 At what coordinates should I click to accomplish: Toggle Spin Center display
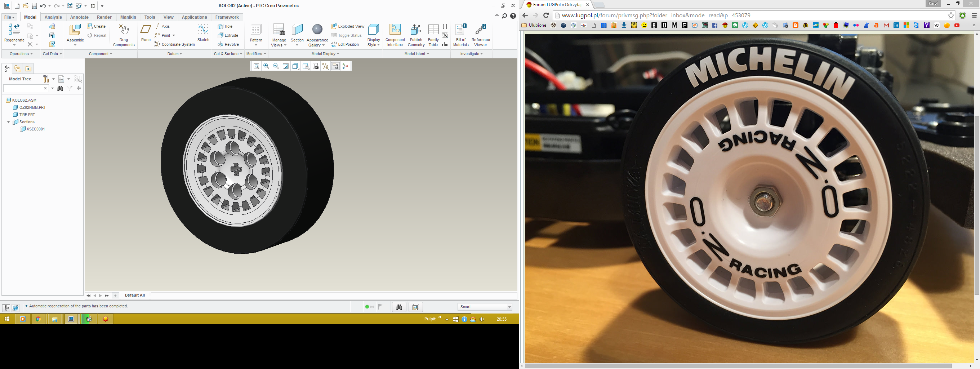pos(346,66)
